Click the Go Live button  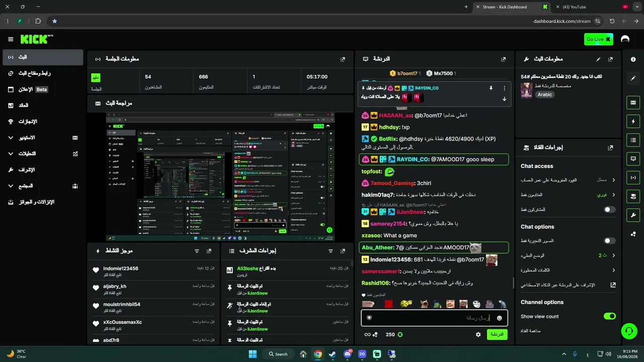point(598,39)
